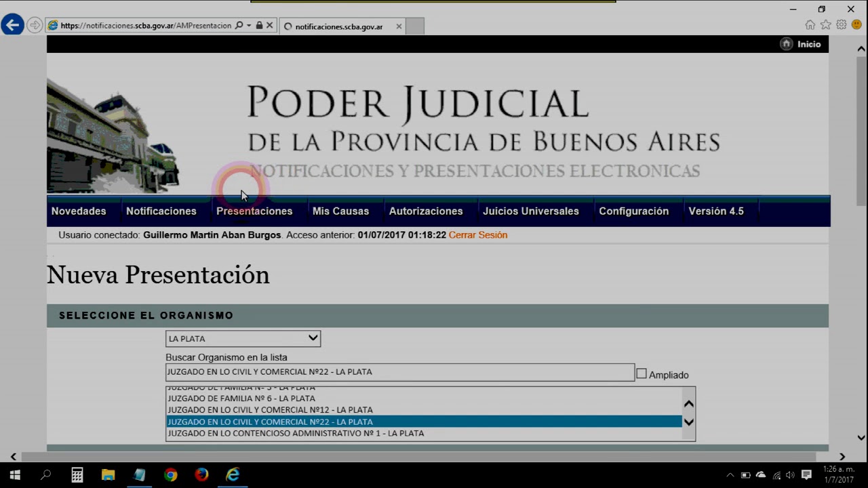The height and width of the screenshot is (488, 868).
Task: Click the battery tray icon
Action: [x=746, y=475]
